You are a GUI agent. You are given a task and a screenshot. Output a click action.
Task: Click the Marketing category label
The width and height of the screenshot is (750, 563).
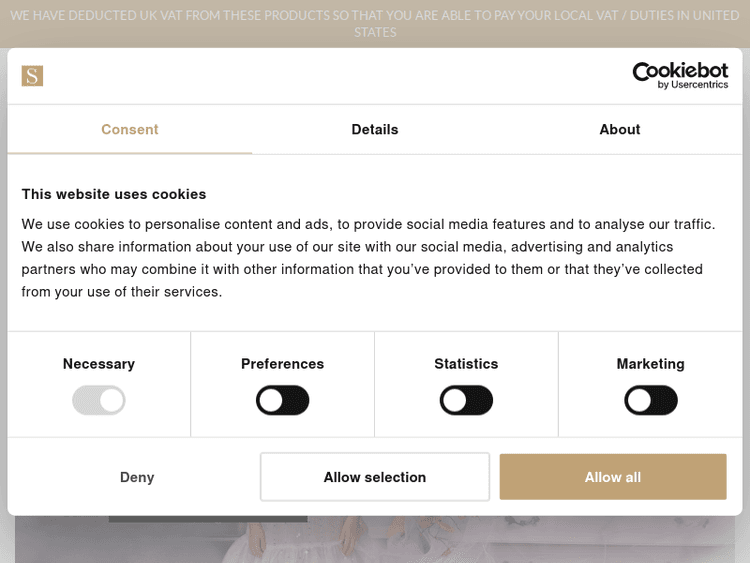650,364
